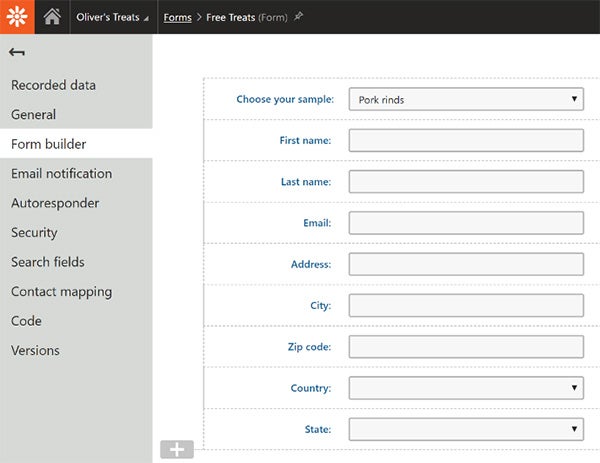
Task: Collapse sidebar with the back arrow
Action: [17, 52]
